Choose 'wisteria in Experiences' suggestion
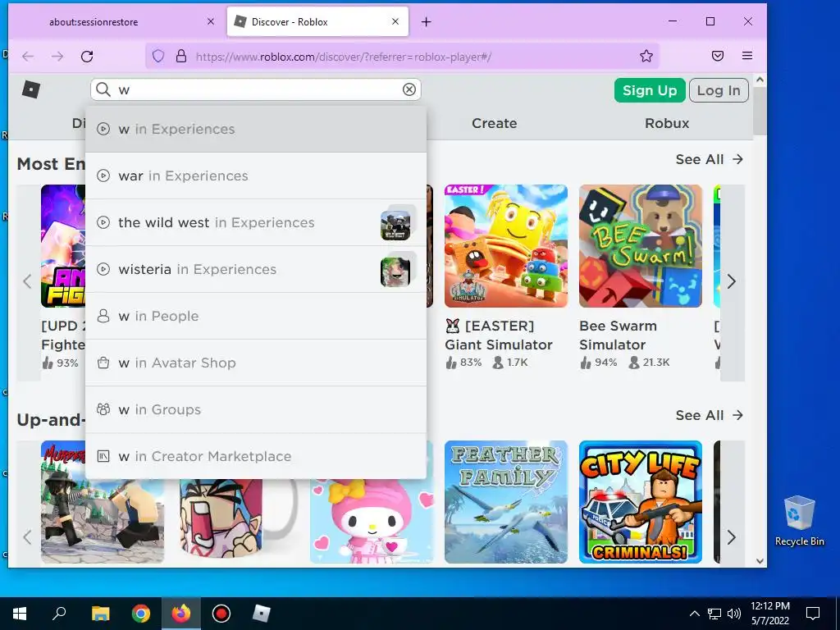 (x=256, y=269)
